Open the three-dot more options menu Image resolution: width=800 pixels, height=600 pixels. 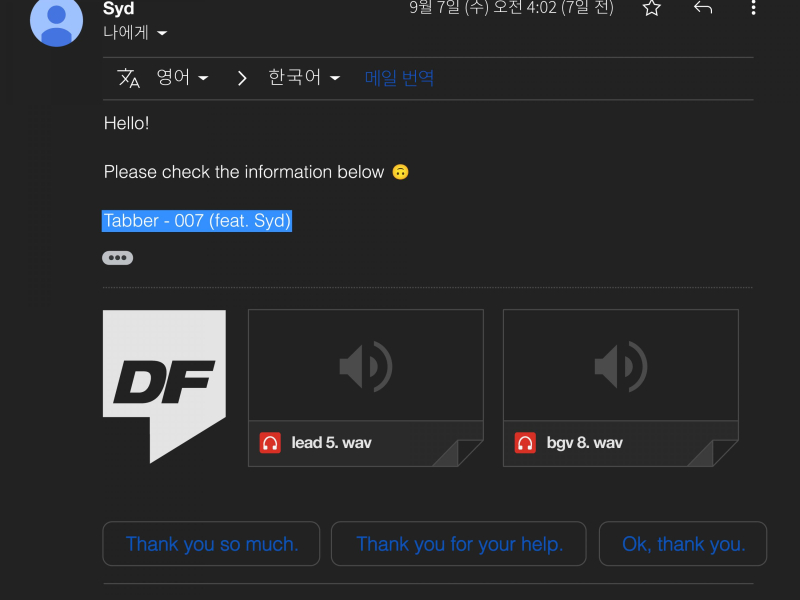(754, 9)
